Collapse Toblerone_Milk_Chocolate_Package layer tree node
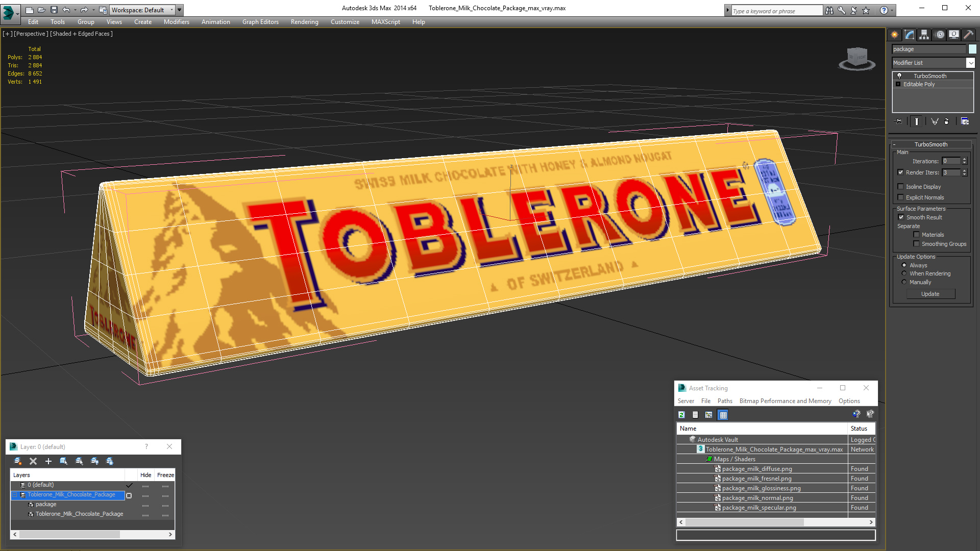The image size is (980, 551). 15,495
